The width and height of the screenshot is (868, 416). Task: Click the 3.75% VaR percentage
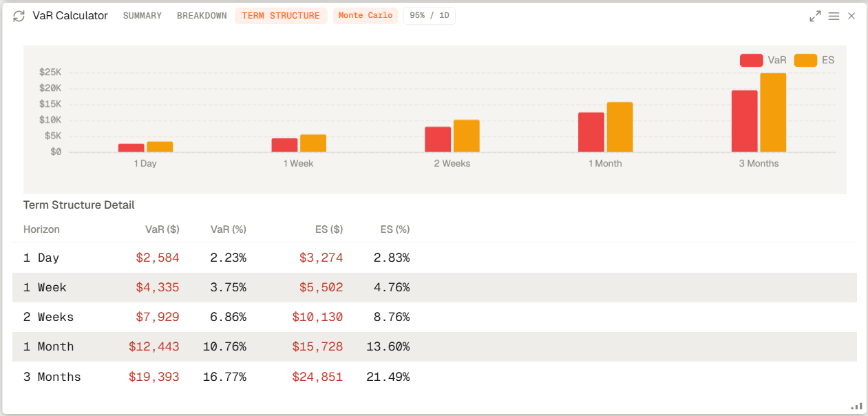tap(228, 287)
